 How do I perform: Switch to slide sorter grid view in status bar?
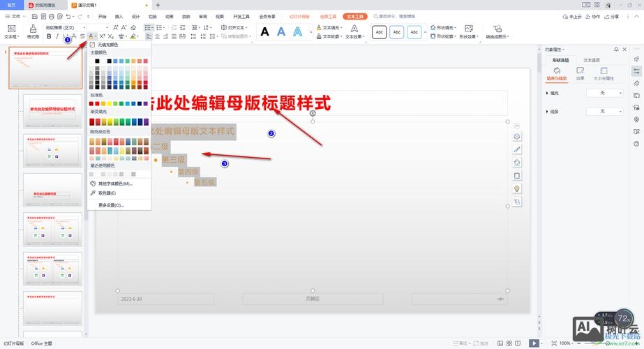[509, 343]
